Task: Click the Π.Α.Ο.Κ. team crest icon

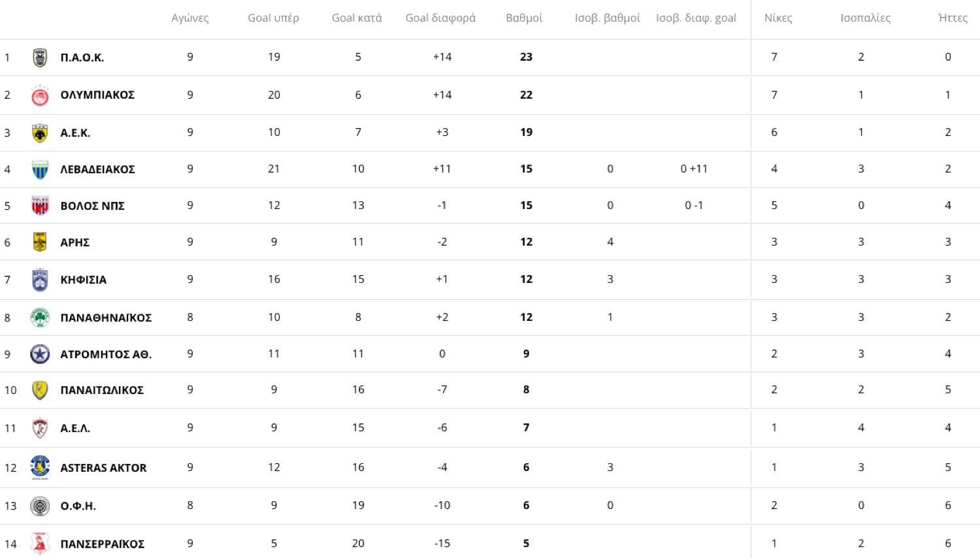Action: 40,57
